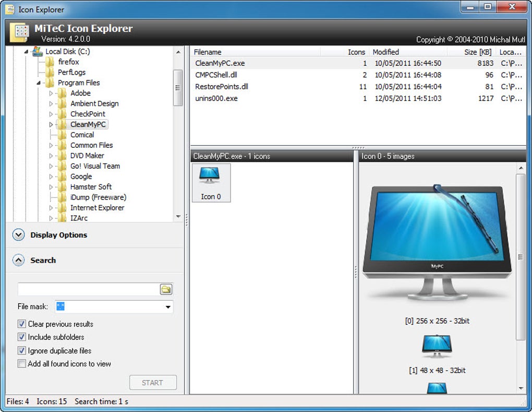
Task: Open the File mask dropdown
Action: pyautogui.click(x=168, y=307)
